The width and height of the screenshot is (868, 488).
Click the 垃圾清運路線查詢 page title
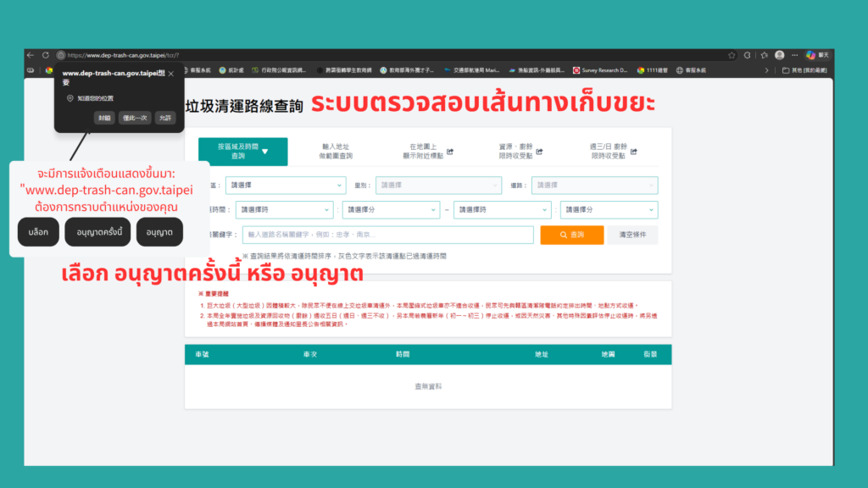(x=244, y=106)
